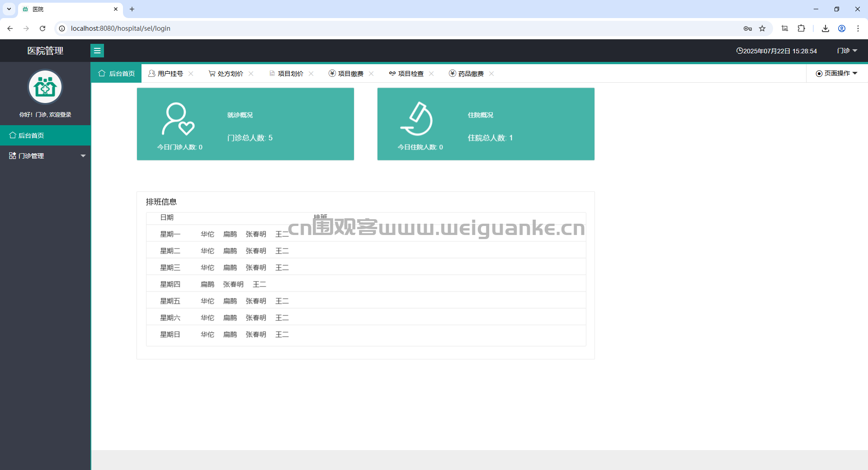
Task: Click the address bar URL
Action: click(121, 28)
